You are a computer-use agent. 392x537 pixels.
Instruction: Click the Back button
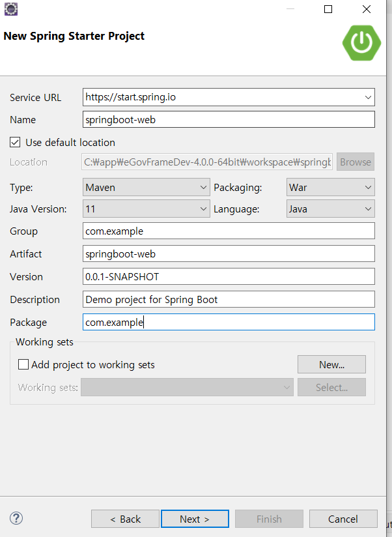pyautogui.click(x=125, y=519)
